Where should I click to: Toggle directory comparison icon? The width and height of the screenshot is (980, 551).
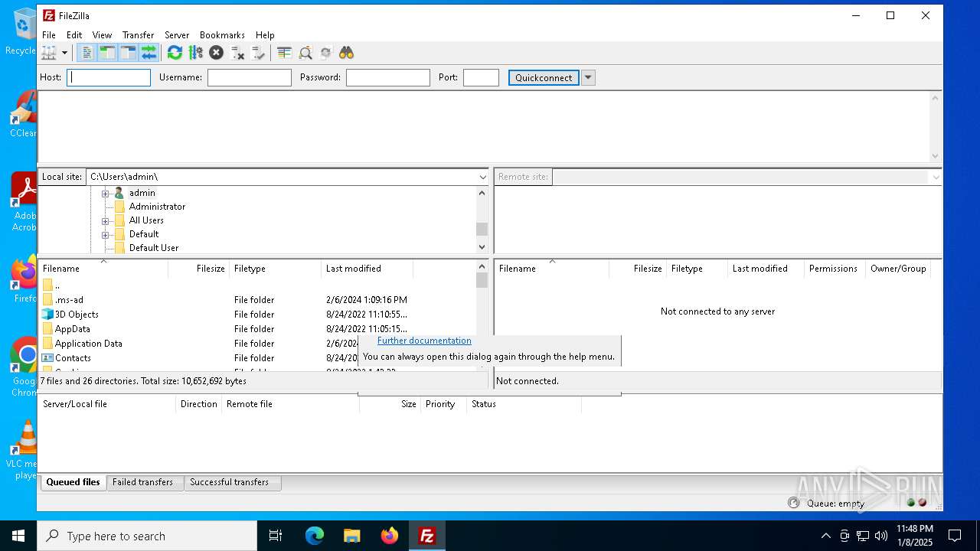tap(305, 53)
